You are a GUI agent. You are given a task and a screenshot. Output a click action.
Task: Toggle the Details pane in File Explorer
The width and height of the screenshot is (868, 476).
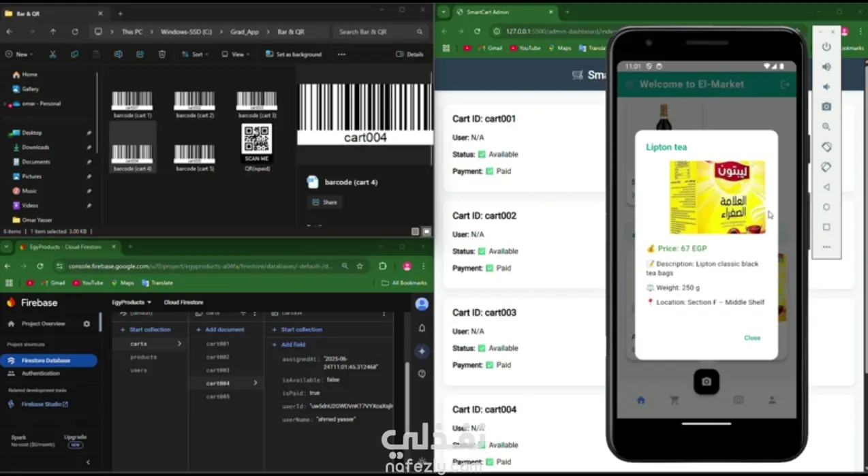point(409,54)
